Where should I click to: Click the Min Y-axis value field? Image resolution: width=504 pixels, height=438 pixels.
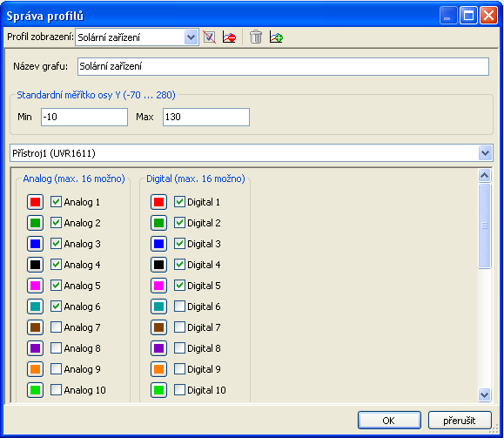(x=84, y=117)
